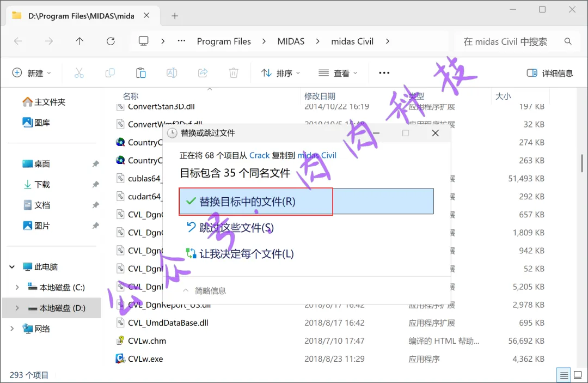588x383 pixels.
Task: Select CVL_UmdDataBase.dll file
Action: tap(168, 323)
